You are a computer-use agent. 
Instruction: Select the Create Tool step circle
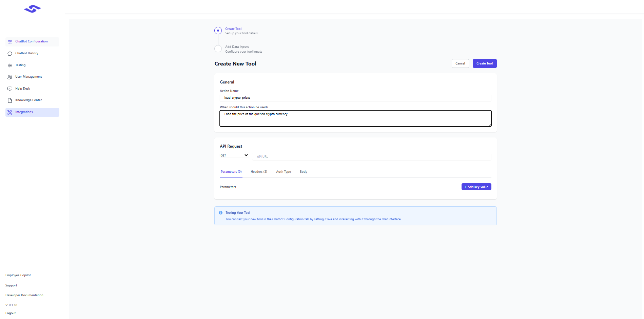(x=218, y=31)
